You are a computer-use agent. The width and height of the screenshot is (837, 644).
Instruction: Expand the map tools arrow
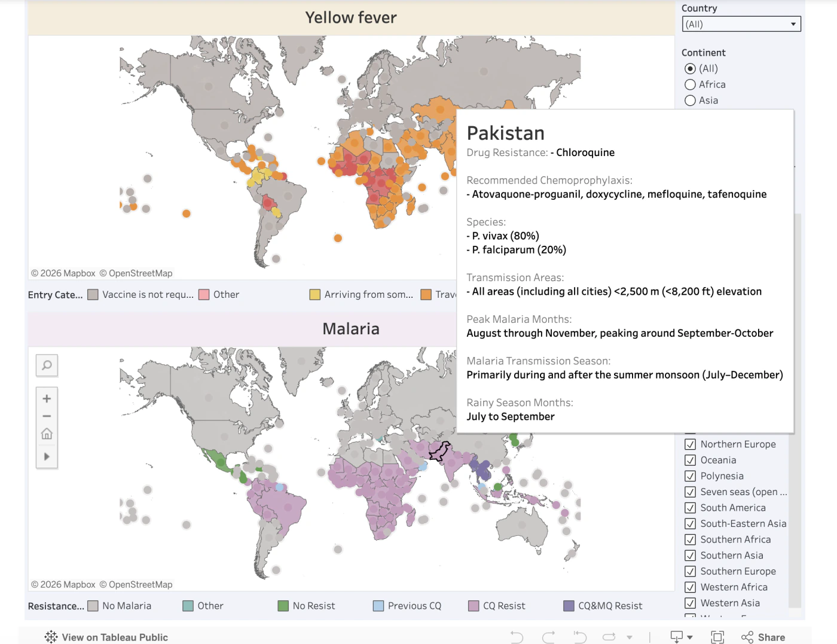[47, 457]
